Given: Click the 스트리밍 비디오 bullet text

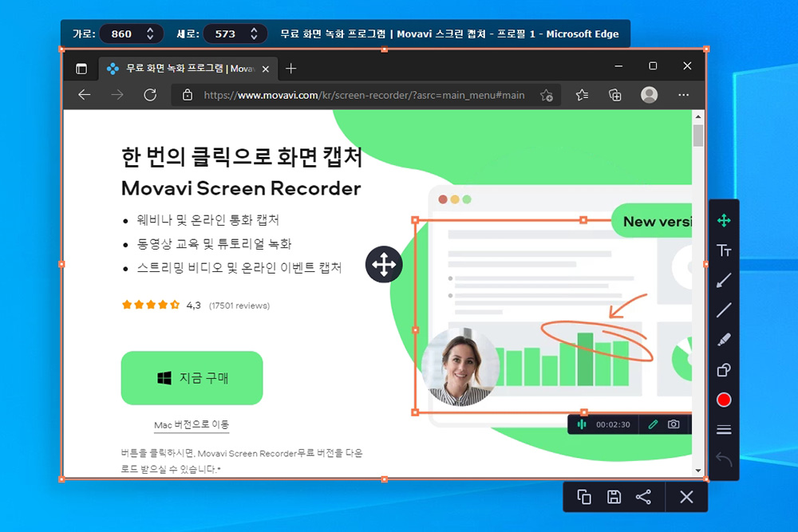Looking at the screenshot, I should click(239, 267).
